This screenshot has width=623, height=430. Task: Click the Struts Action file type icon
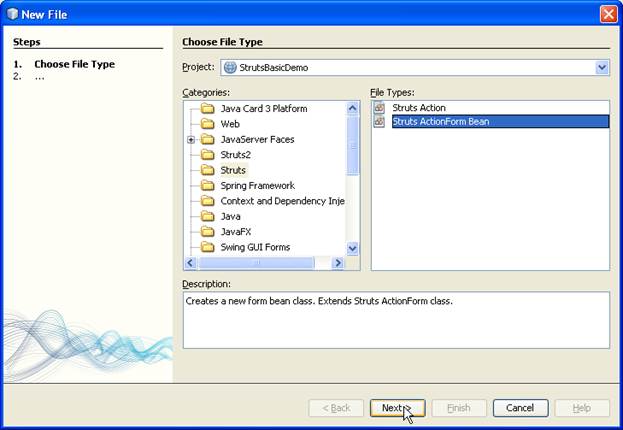pyautogui.click(x=379, y=108)
